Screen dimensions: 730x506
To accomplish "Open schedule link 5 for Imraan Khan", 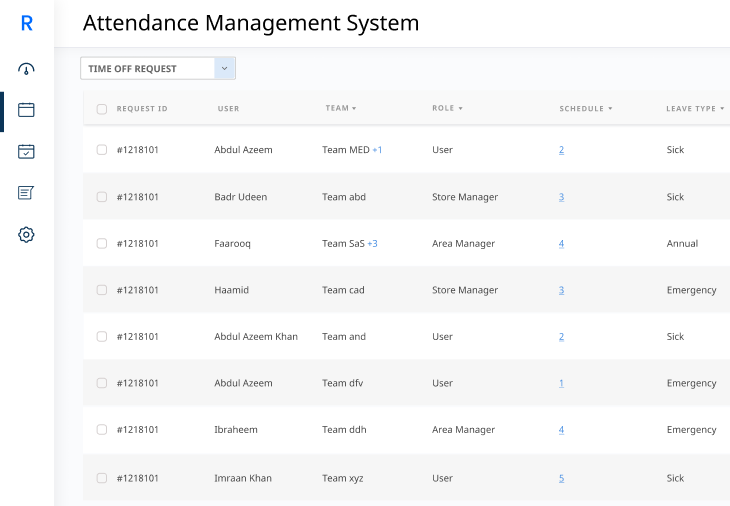I will 561,478.
